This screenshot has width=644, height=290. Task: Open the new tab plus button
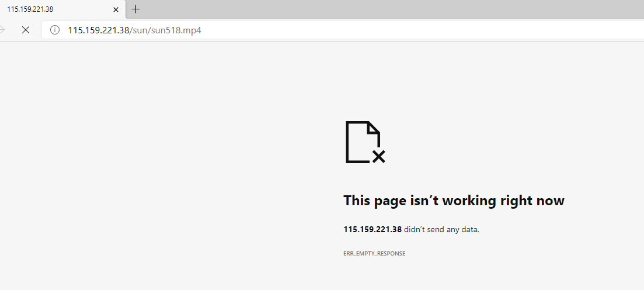[135, 9]
